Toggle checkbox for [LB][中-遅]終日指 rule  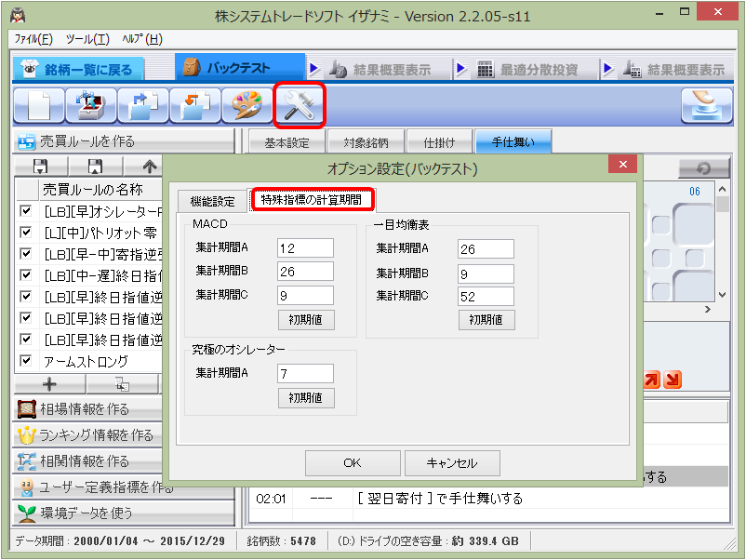26,275
